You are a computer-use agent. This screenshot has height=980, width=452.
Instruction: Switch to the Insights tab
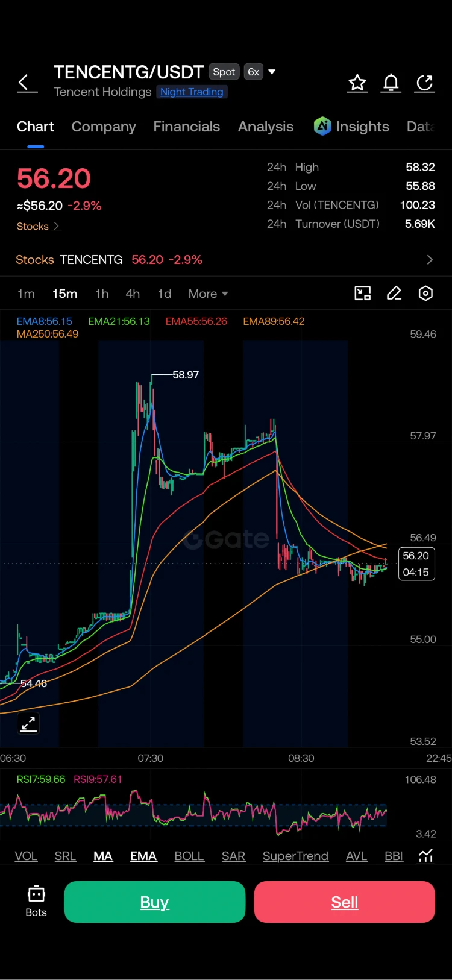(x=362, y=127)
